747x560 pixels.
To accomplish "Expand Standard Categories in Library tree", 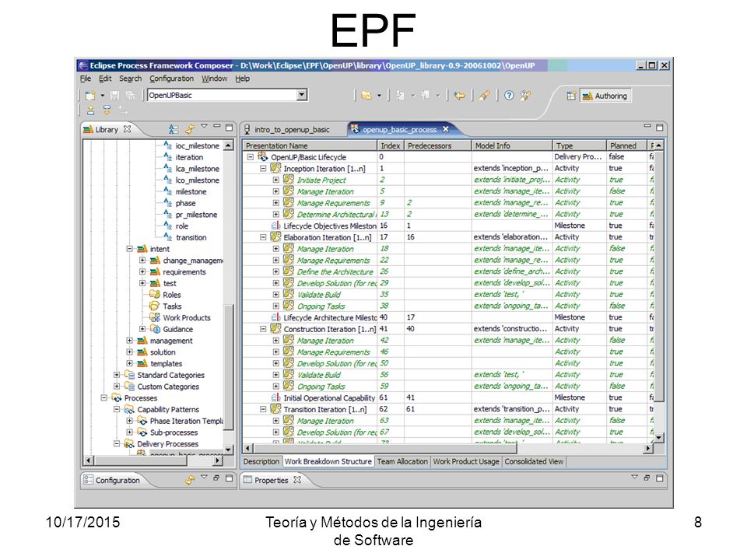I will click(x=116, y=375).
